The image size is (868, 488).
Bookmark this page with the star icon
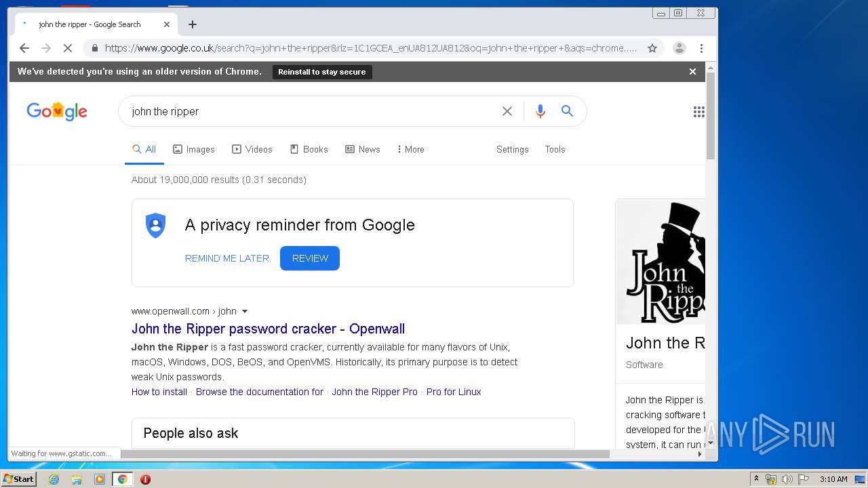click(x=652, y=48)
